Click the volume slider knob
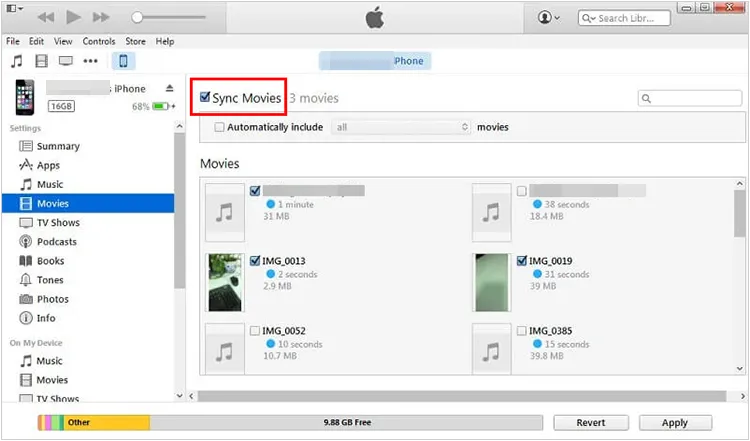750x441 pixels. point(137,17)
